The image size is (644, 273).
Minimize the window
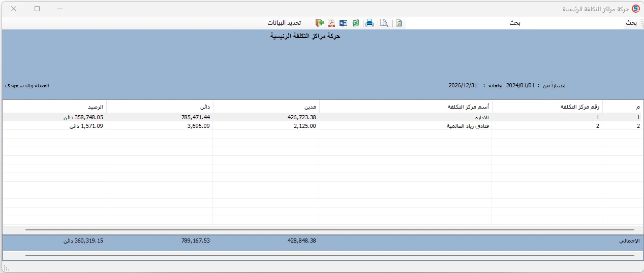60,9
